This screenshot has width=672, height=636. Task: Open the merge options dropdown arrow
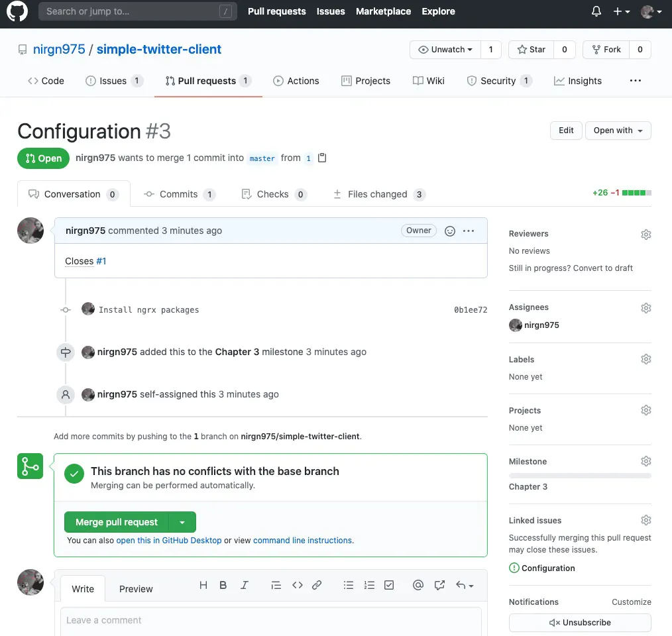(x=182, y=522)
